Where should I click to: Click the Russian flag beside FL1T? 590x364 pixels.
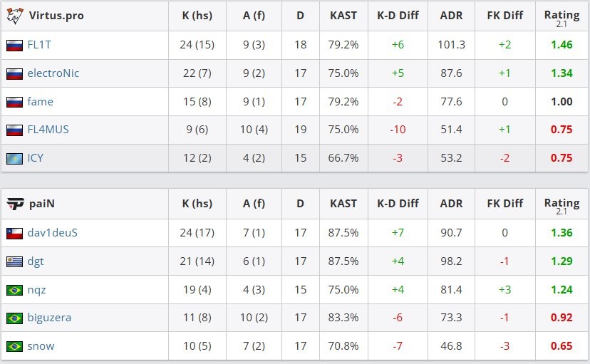[14, 45]
